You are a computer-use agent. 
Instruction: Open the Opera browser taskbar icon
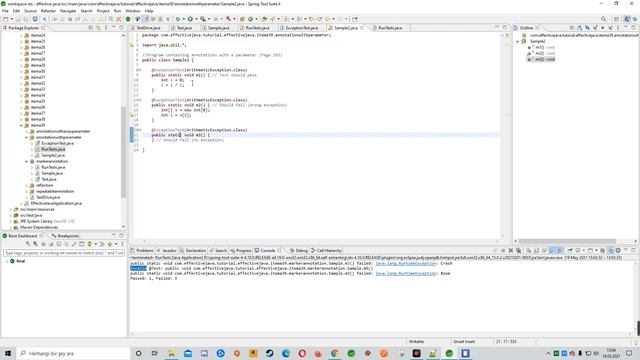(x=302, y=353)
